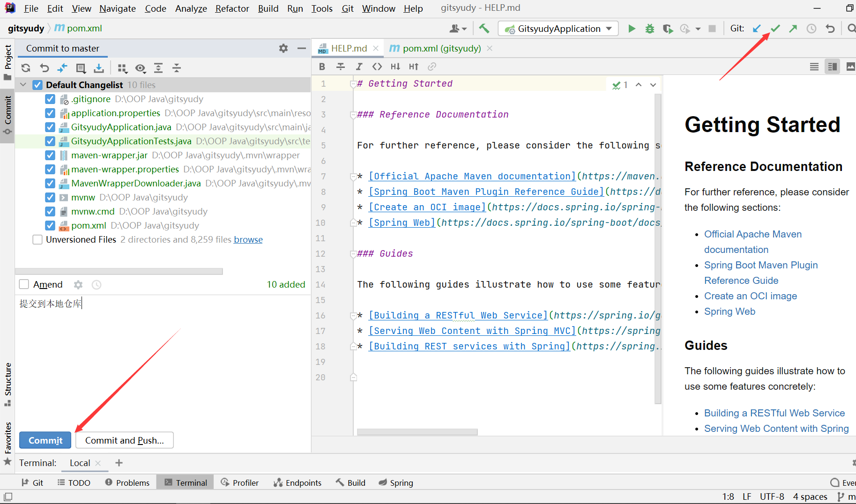This screenshot has height=504, width=856.
Task: Start debugging with the bug icon
Action: tap(649, 29)
